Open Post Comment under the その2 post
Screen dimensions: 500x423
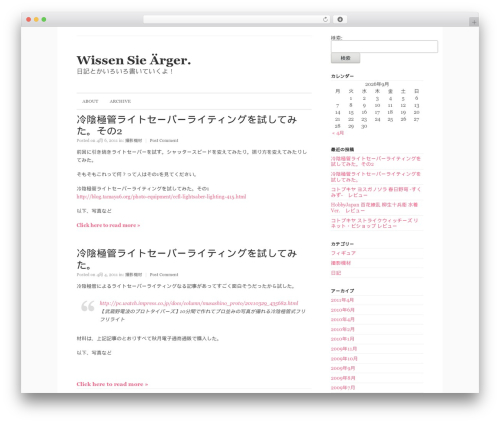click(164, 141)
